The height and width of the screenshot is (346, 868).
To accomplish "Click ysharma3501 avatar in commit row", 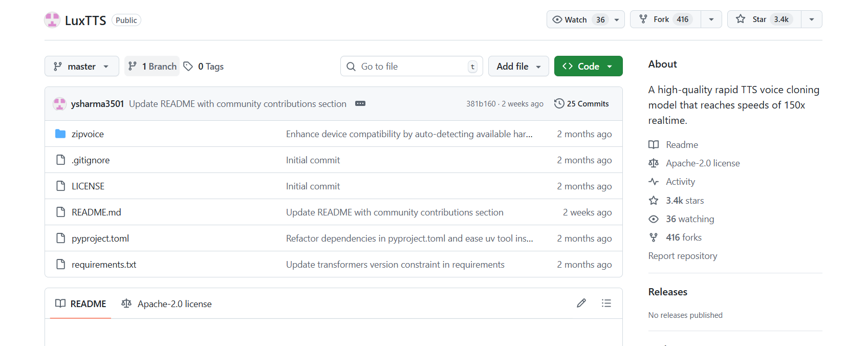I will click(x=59, y=104).
